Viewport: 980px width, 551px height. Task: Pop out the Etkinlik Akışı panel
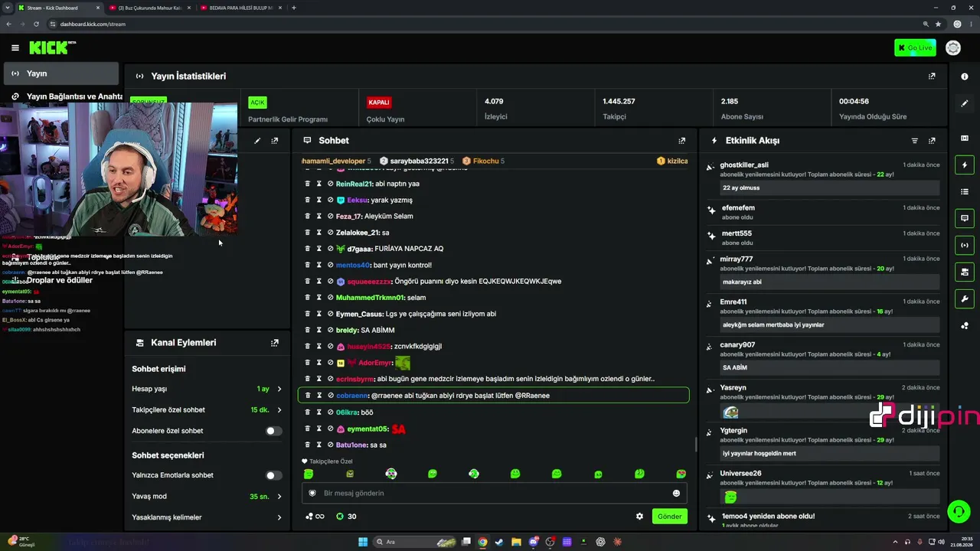click(x=932, y=141)
